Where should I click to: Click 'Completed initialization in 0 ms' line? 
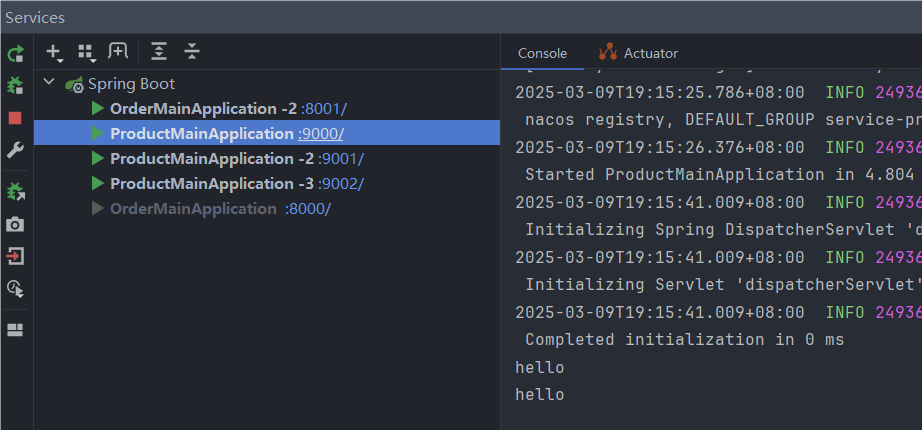[x=684, y=339]
